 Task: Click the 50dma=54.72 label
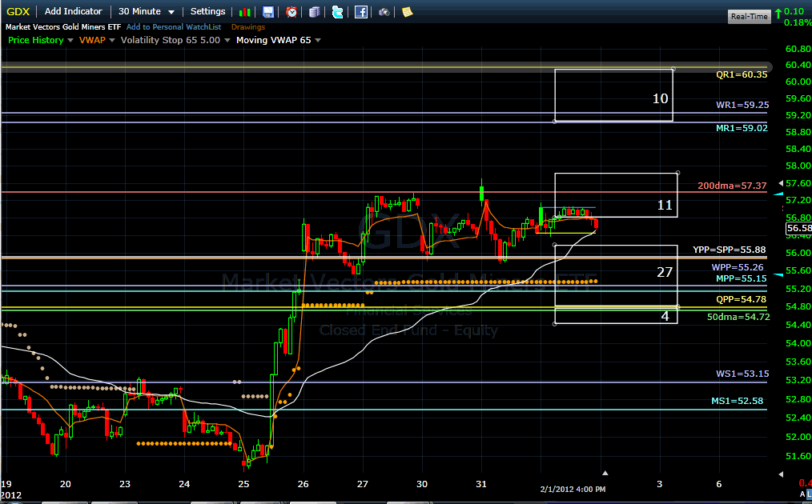(x=738, y=317)
